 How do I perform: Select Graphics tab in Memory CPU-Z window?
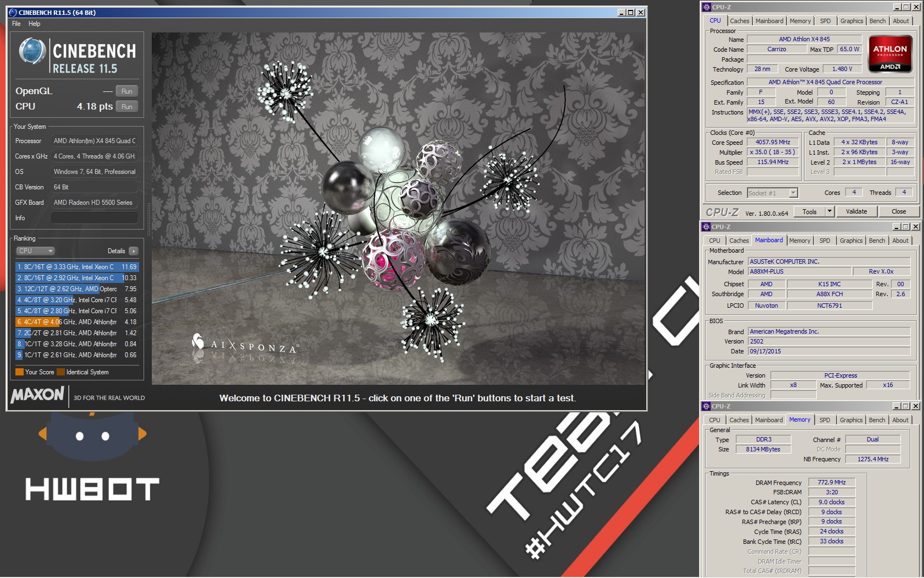(x=851, y=420)
